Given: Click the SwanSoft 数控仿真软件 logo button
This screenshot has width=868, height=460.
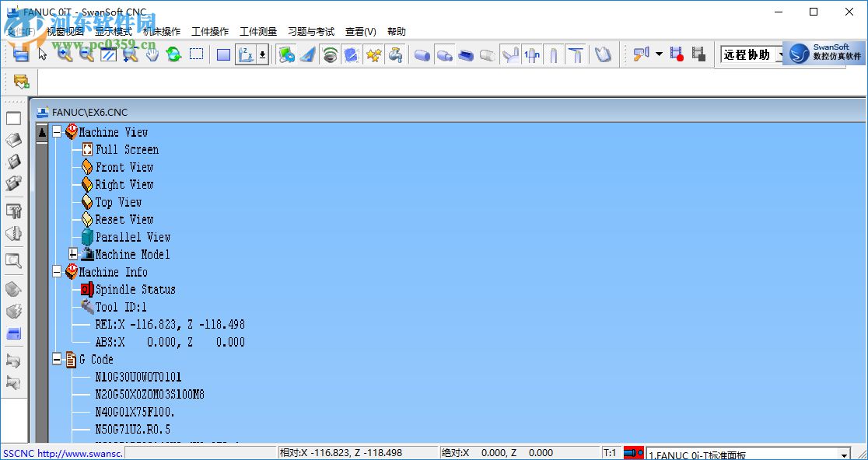Looking at the screenshot, I should (824, 54).
